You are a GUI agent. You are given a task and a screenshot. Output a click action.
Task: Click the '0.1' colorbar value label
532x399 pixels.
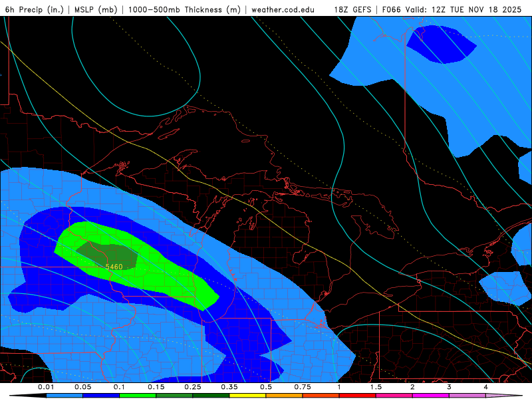point(119,387)
